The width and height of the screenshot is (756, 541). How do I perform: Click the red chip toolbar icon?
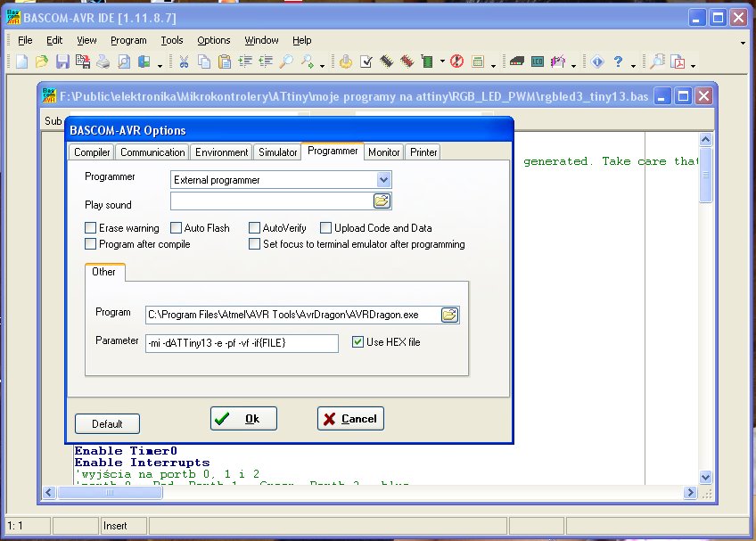(407, 61)
